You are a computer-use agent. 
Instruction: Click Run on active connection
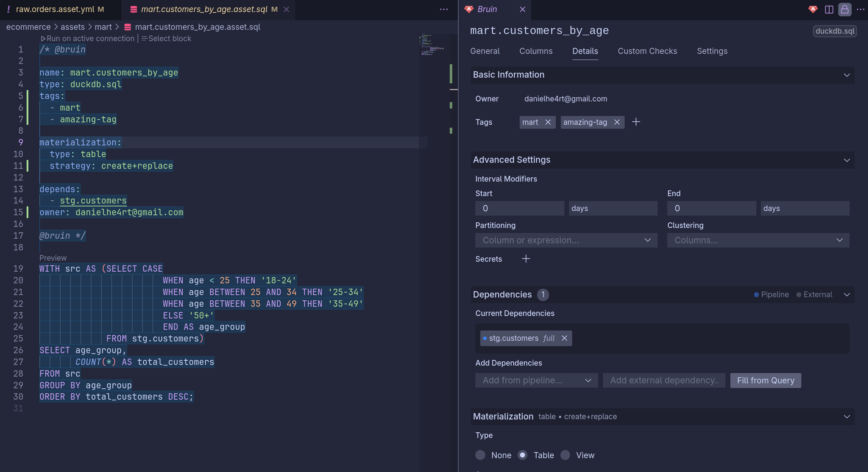pos(88,39)
